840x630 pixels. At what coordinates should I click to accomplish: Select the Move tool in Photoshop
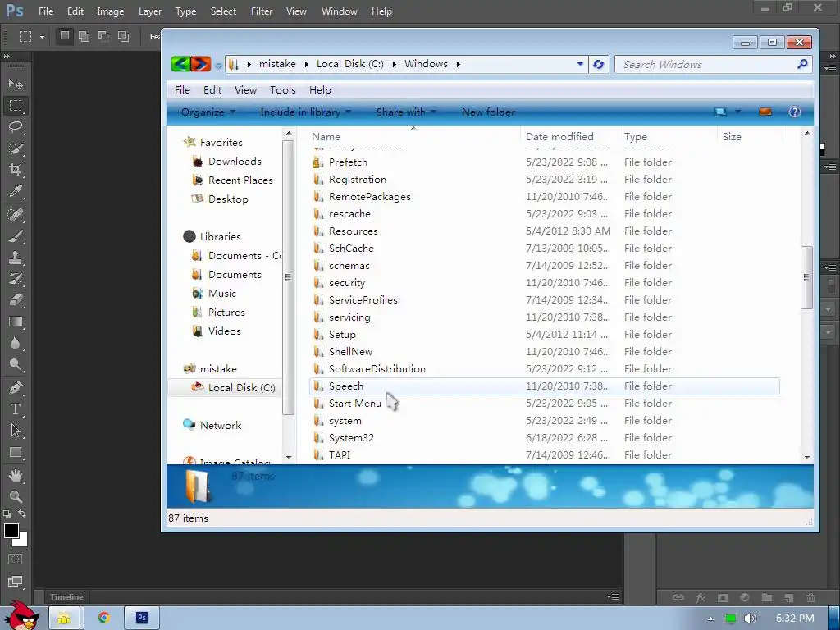[x=16, y=84]
